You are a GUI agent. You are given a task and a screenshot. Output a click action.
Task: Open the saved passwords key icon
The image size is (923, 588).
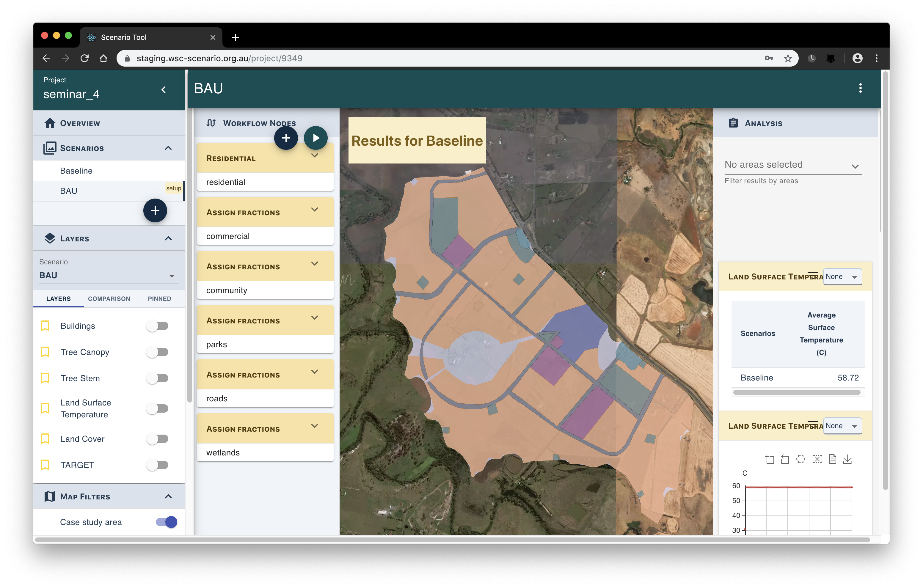[x=769, y=58]
